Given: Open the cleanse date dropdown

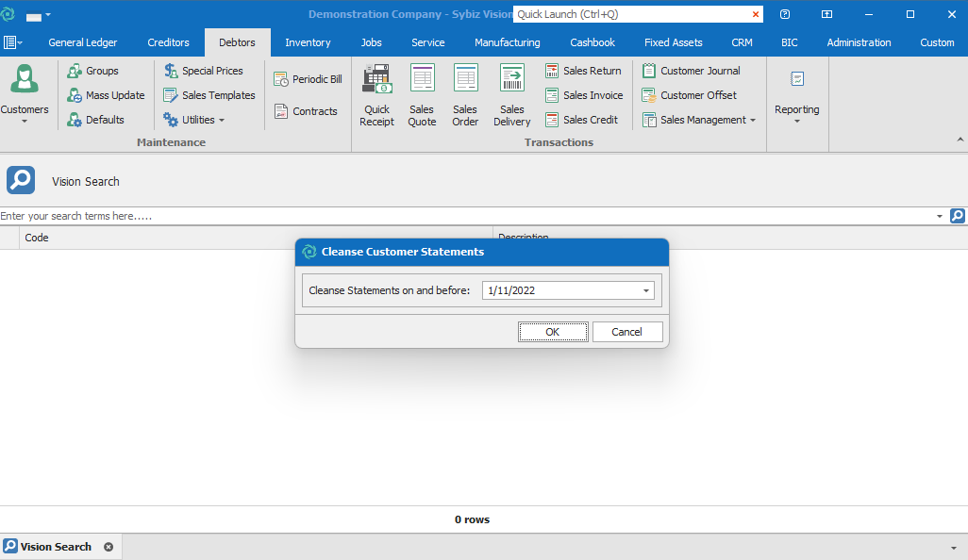Looking at the screenshot, I should point(646,291).
